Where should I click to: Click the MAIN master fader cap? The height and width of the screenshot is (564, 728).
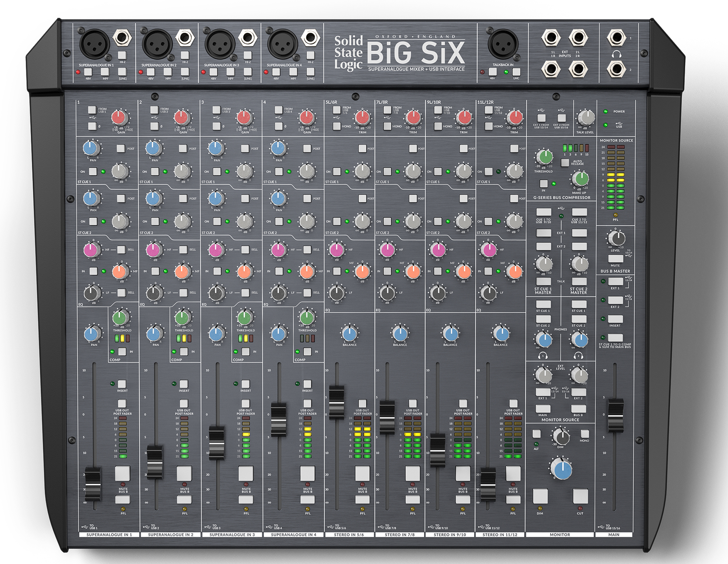point(616,415)
